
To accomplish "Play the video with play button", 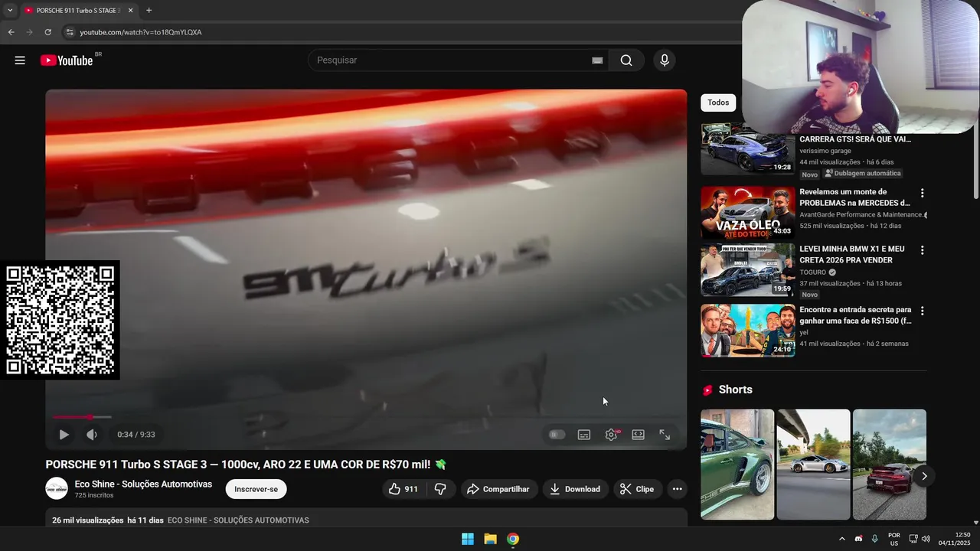I will (64, 435).
